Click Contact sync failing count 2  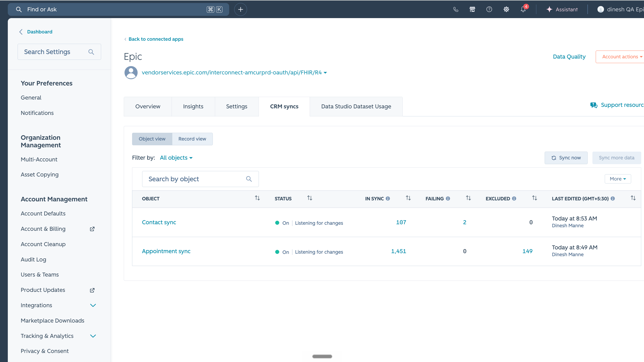(x=465, y=222)
